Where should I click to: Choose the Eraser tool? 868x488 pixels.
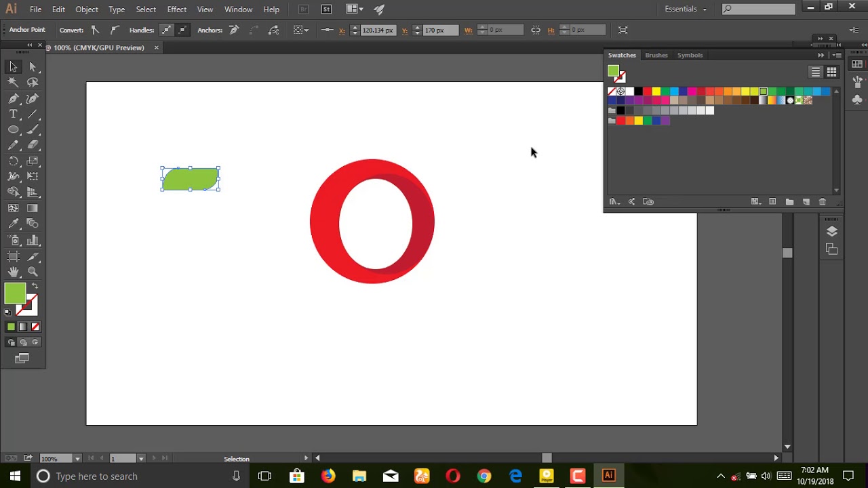pyautogui.click(x=33, y=145)
